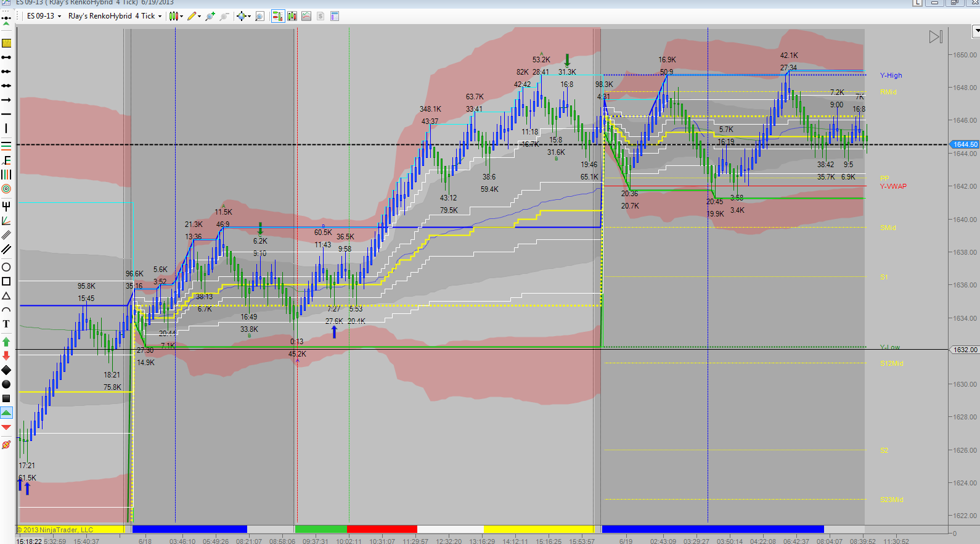980x544 pixels.
Task: Select the red arrow down marker
Action: (x=6, y=356)
